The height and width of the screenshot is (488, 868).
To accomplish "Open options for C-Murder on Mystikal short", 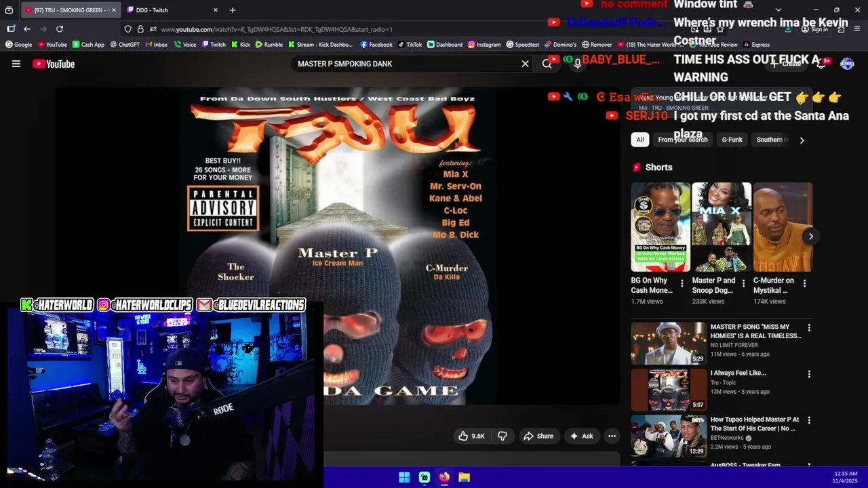I will [804, 283].
